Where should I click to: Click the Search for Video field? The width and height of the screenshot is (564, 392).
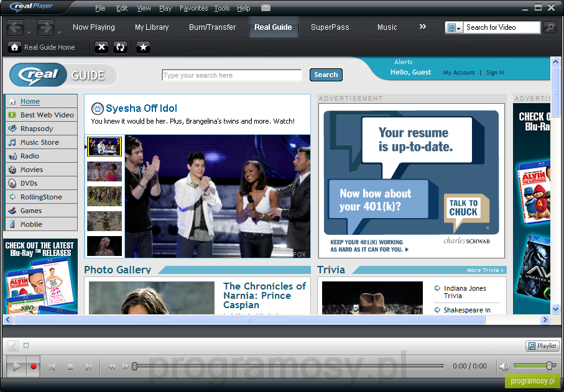pyautogui.click(x=501, y=28)
